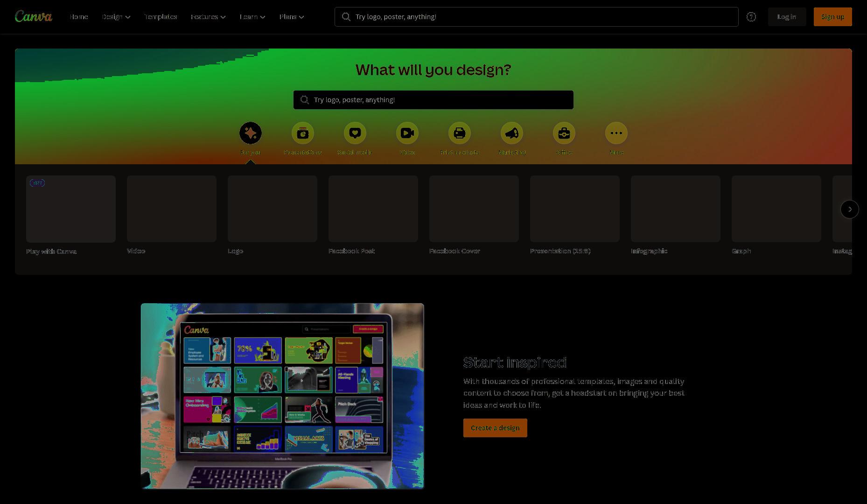Select the Office category icon
This screenshot has height=504, width=867.
point(564,133)
